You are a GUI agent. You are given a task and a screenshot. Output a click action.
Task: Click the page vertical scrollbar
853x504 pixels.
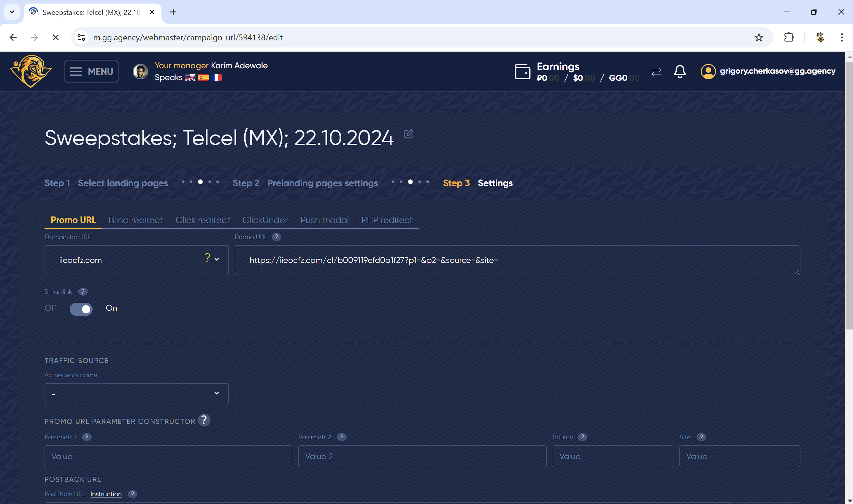pyautogui.click(x=849, y=195)
